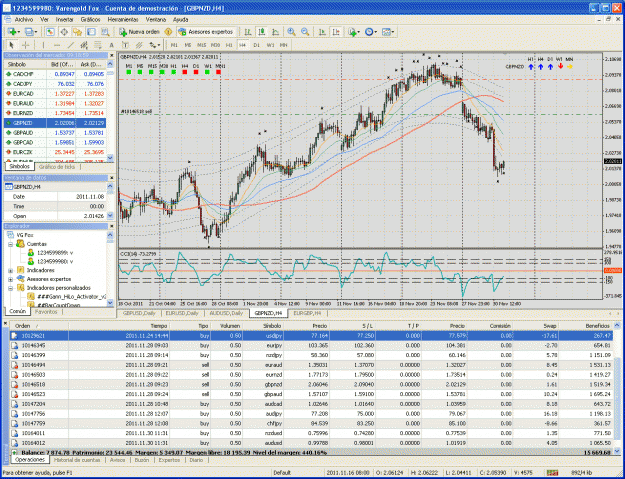Open the MetaEditor icon after Nueva orden
Image resolution: width=625 pixels, height=479 pixels.
click(x=168, y=32)
